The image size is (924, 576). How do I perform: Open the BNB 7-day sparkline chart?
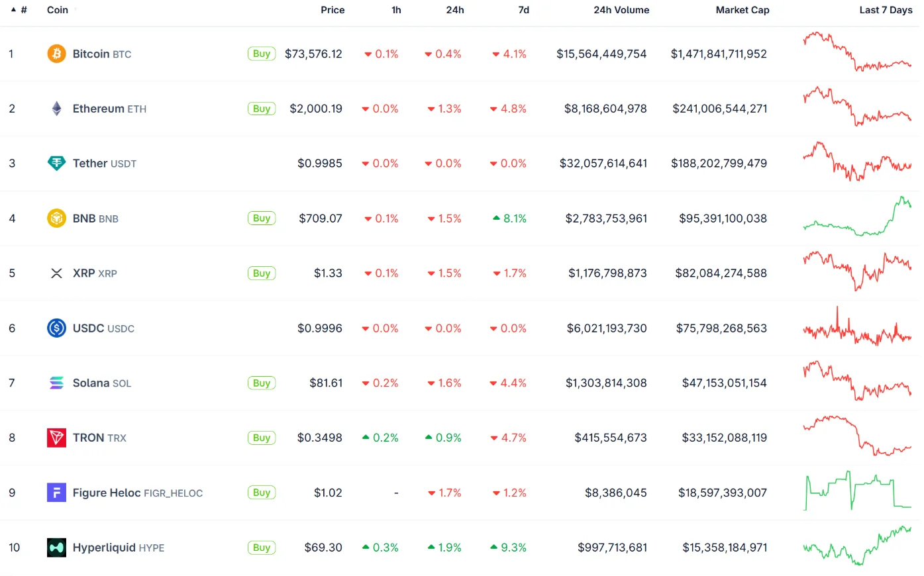coord(857,216)
